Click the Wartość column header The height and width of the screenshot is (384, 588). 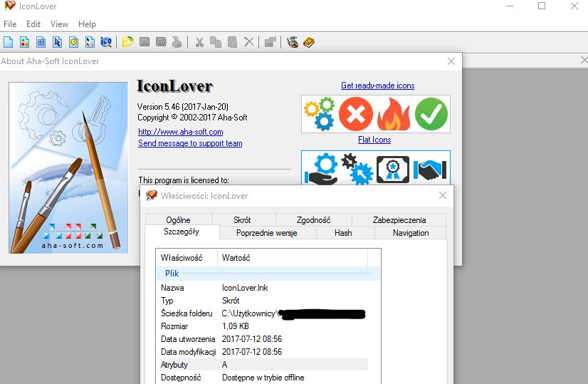(x=293, y=258)
